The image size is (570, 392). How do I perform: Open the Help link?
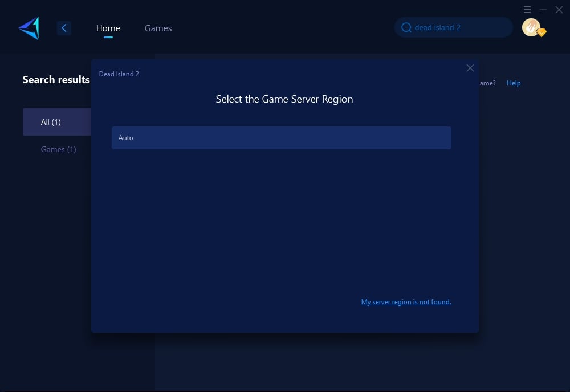tap(514, 83)
